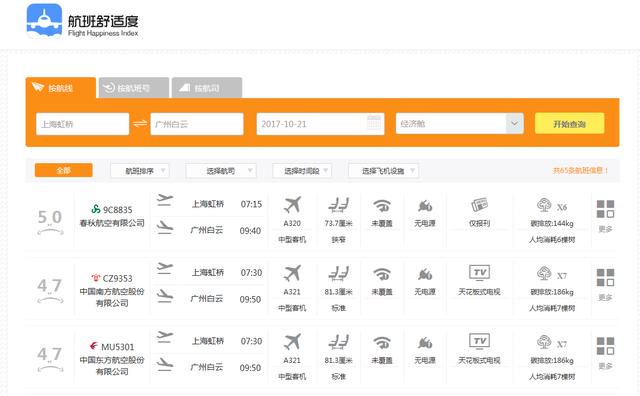Click flight number CZ9353
The image size is (640, 396).
click(118, 278)
